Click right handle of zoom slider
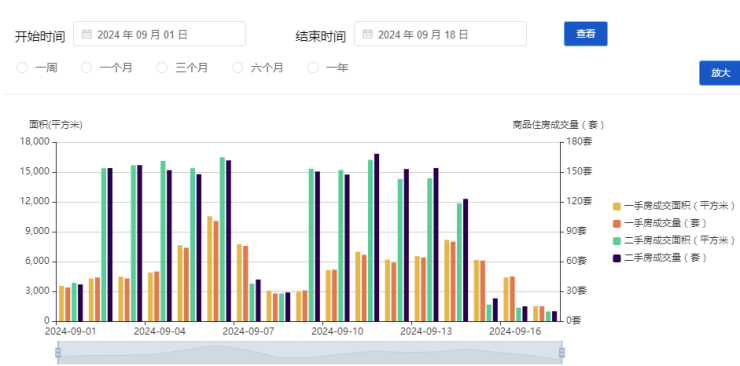This screenshot has width=740, height=366. 562,352
